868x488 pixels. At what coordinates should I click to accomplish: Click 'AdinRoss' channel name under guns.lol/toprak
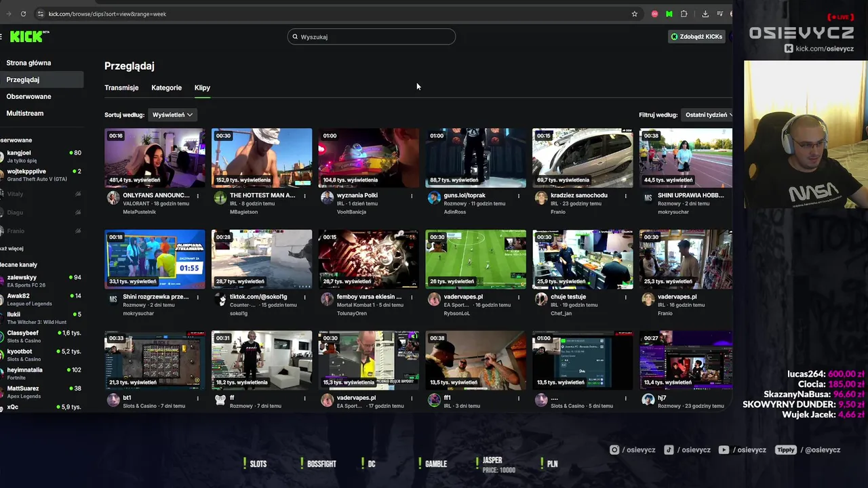[456, 212]
